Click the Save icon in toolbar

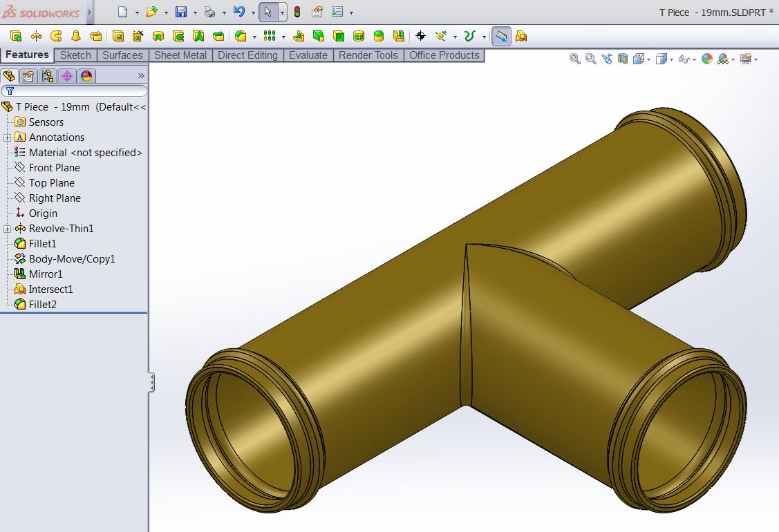pos(181,12)
